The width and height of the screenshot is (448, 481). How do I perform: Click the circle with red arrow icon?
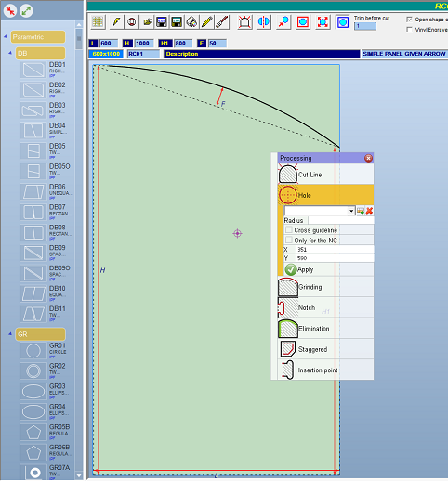(283, 22)
